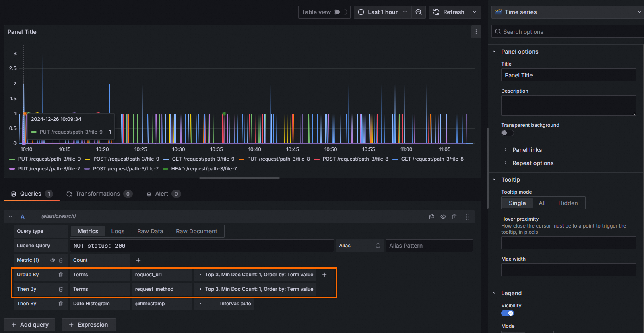Grab the drag handle for query A
The image size is (644, 333).
(467, 217)
